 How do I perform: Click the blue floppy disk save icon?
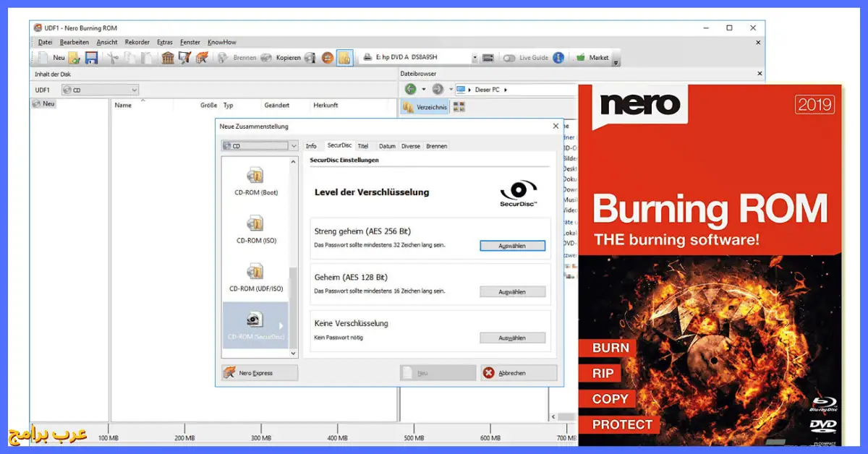91,58
